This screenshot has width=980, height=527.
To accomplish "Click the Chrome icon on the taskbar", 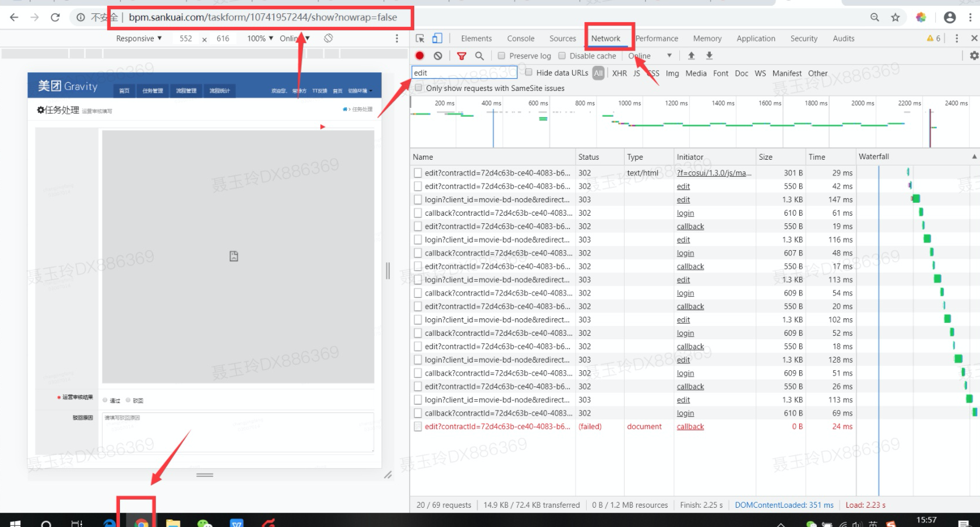I will (x=141, y=523).
